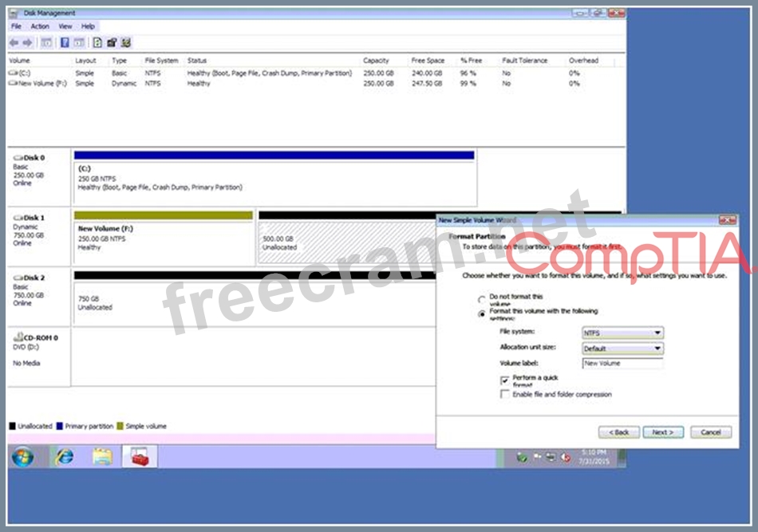The width and height of the screenshot is (758, 532).
Task: Click the Properties toolbar icon next to Refresh
Action: (x=112, y=43)
